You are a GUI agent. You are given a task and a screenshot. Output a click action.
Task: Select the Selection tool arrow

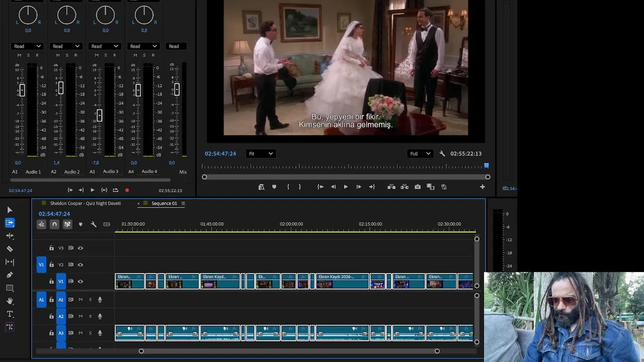(x=10, y=210)
